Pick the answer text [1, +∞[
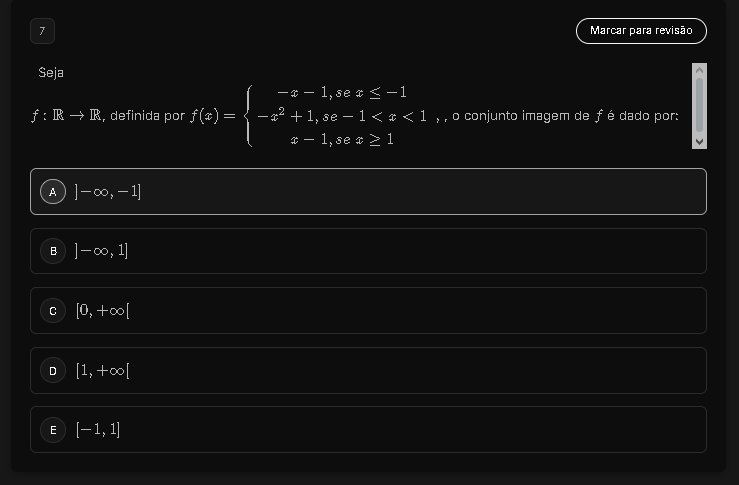This screenshot has height=485, width=739. pyautogui.click(x=103, y=371)
